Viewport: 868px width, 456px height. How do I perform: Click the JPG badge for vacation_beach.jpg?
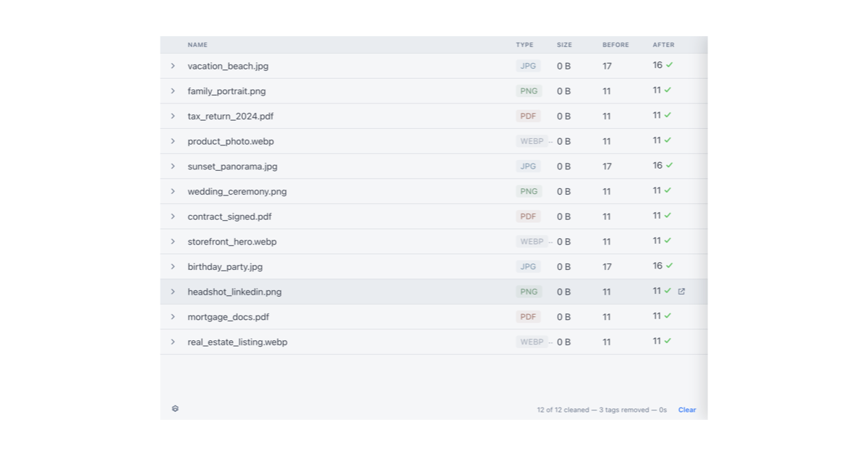[528, 66]
